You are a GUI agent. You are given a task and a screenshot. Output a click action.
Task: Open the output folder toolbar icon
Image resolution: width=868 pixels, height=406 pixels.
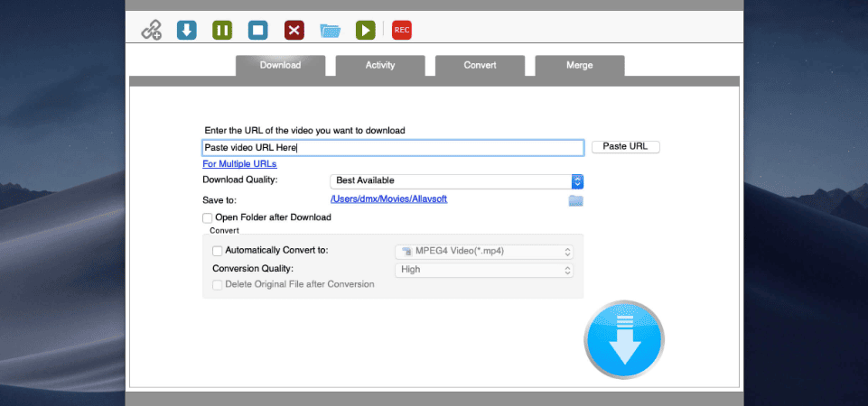(330, 30)
